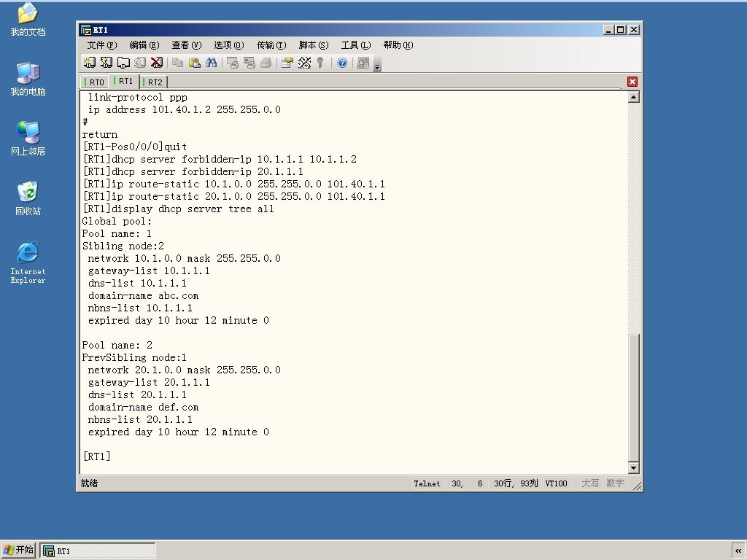
Task: Click the Auto Print printer icon
Action: tap(266, 63)
